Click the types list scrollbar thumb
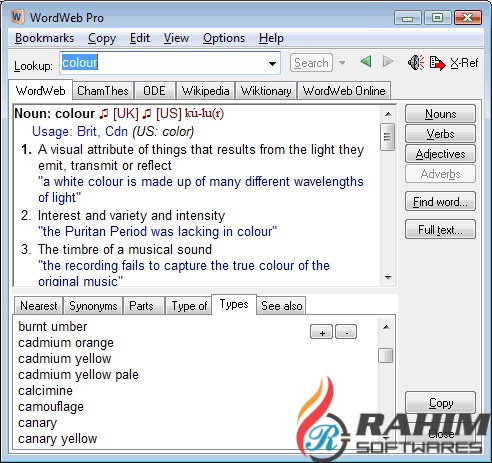The image size is (492, 463). point(386,355)
